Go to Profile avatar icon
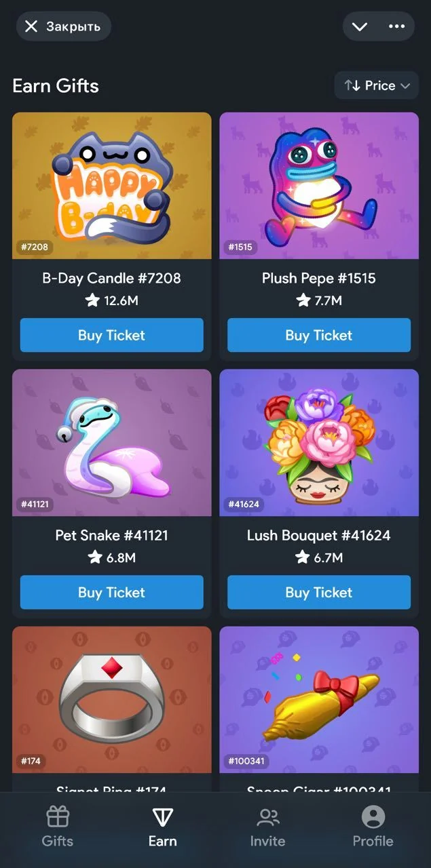This screenshot has width=431, height=868. point(373,817)
